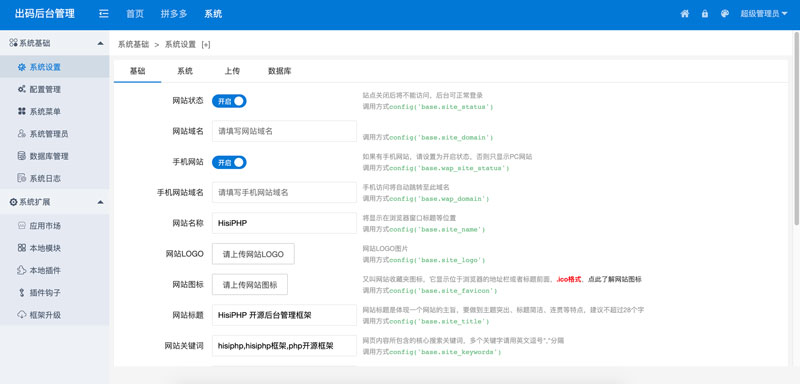Click the lock screen icon
This screenshot has height=384, width=800.
coord(705,14)
